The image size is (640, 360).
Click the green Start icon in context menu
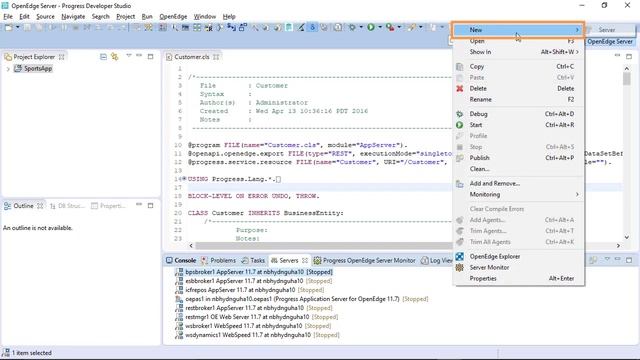[x=460, y=125]
